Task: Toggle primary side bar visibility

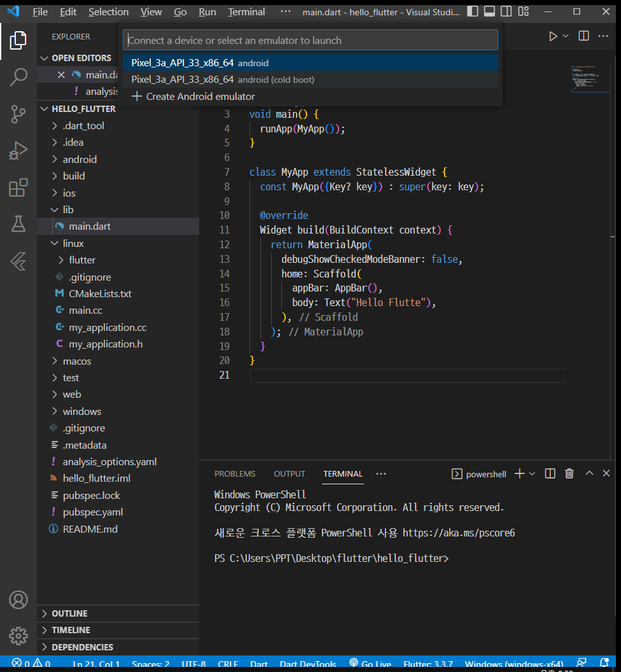Action: point(472,11)
